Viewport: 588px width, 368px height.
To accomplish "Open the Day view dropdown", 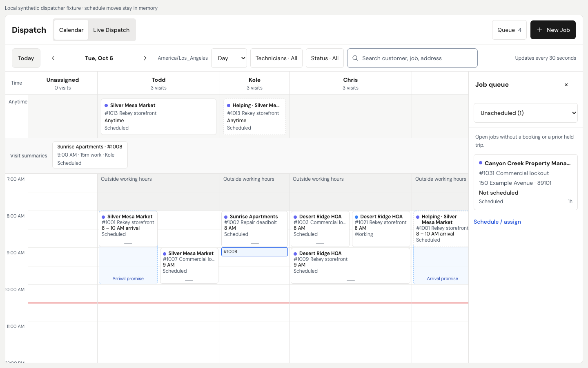I will (229, 58).
